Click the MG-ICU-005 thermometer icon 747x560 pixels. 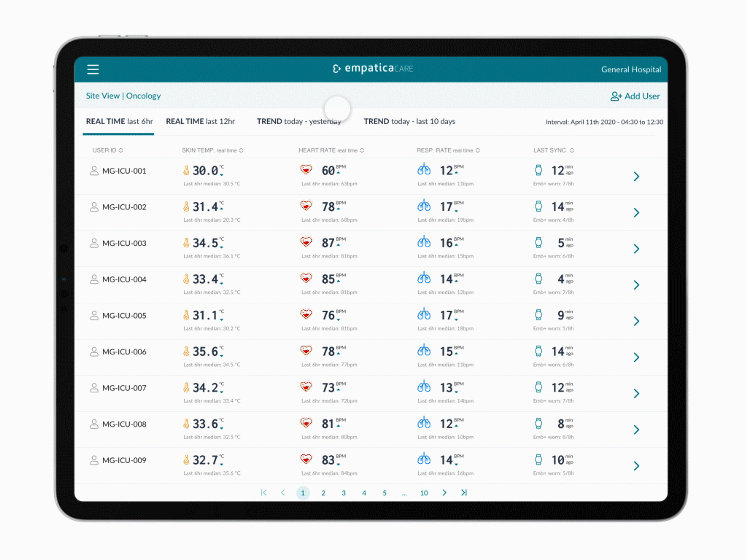(x=186, y=315)
